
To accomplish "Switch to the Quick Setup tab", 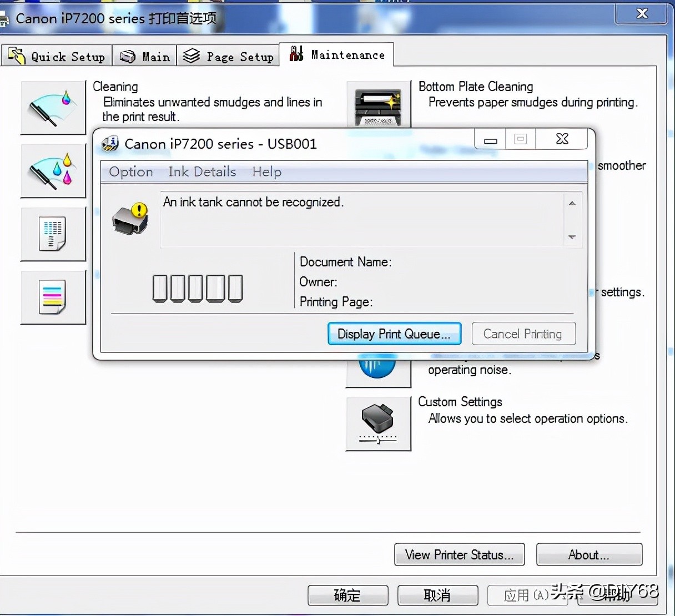I will pos(57,56).
